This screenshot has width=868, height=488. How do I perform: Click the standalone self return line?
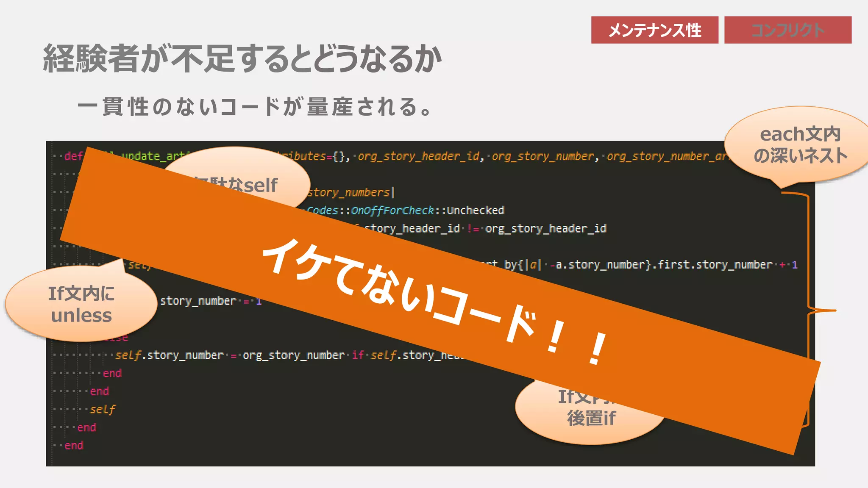[103, 410]
